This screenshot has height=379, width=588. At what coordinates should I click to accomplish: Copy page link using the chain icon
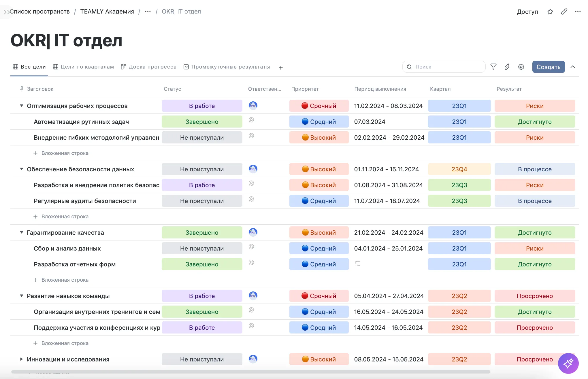564,12
